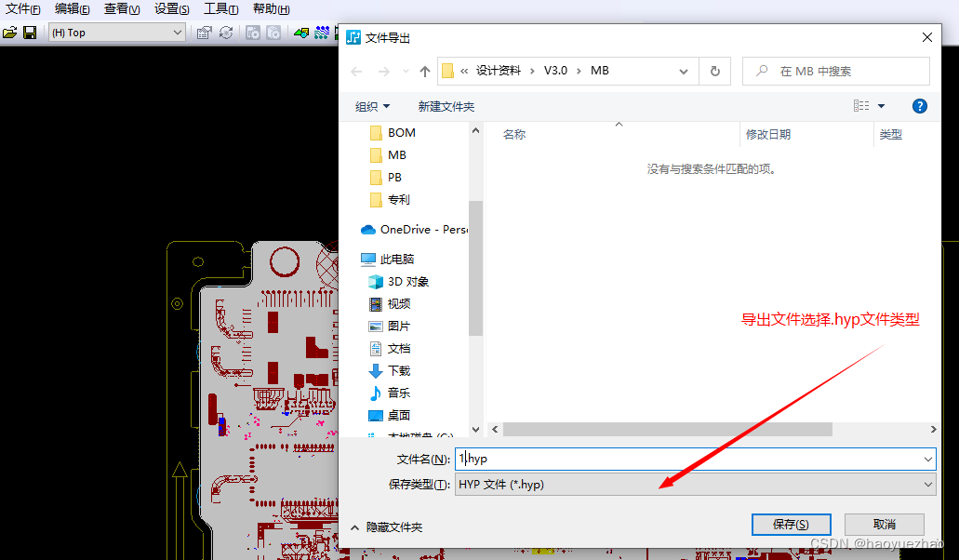959x560 pixels.
Task: Select 图片 in navigation pane
Action: pos(390,327)
